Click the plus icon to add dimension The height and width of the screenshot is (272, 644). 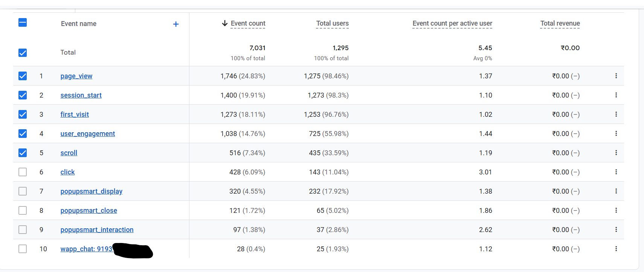coord(175,24)
